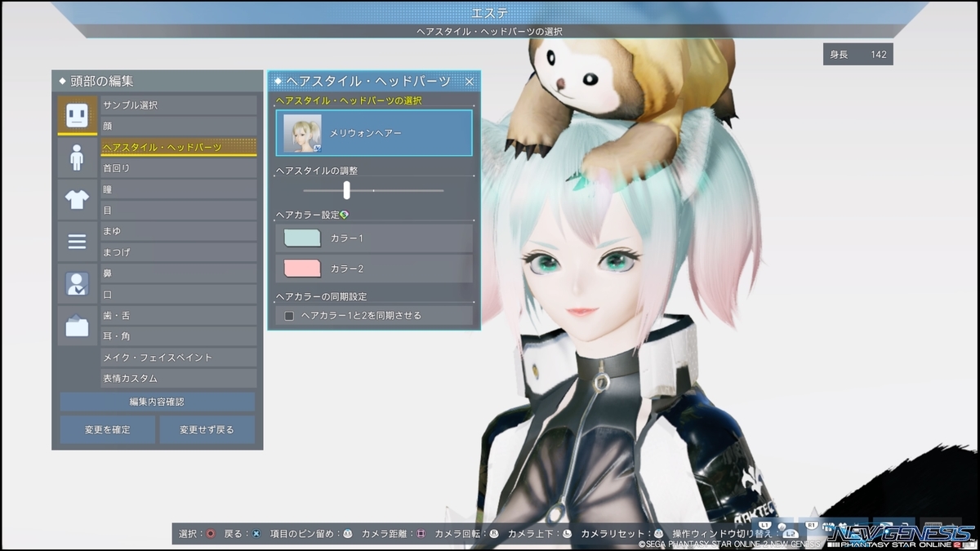This screenshot has height=551, width=980.
Task: Open the body figure category icon
Action: (77, 158)
